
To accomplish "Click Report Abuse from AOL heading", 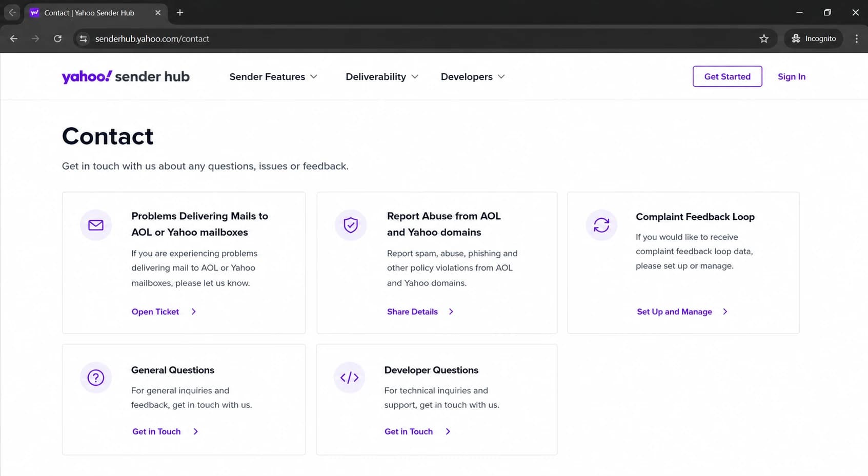I will (x=444, y=224).
